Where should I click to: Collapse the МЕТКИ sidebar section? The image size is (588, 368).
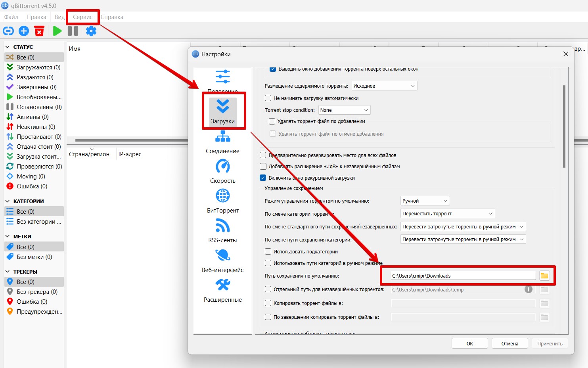pyautogui.click(x=8, y=236)
